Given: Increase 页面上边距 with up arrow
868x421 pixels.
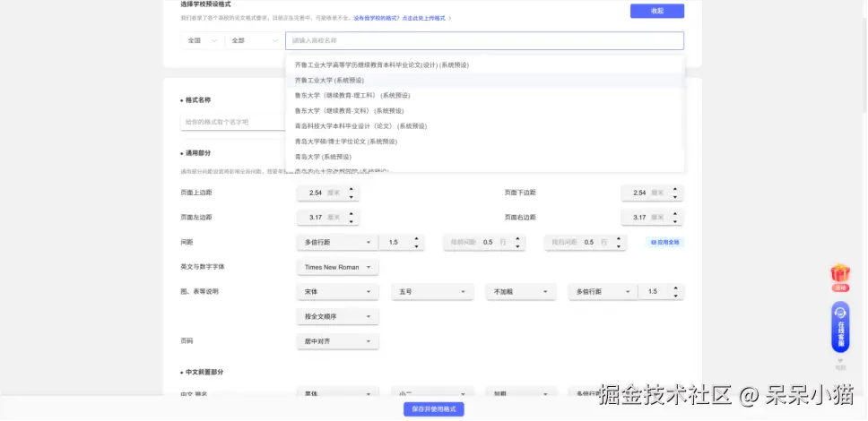Looking at the screenshot, I should tap(351, 189).
